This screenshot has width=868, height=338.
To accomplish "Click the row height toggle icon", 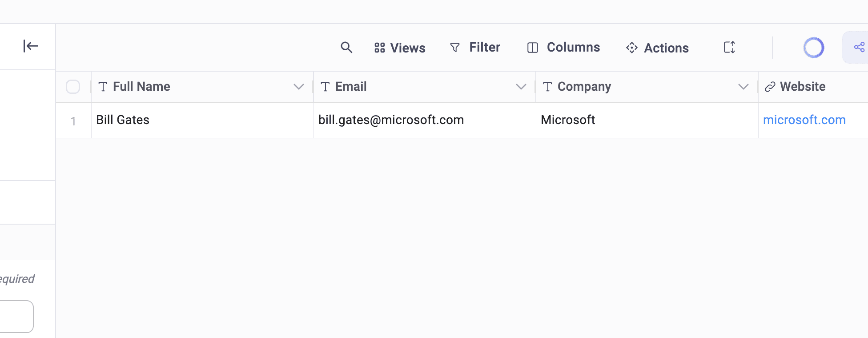I will [729, 47].
